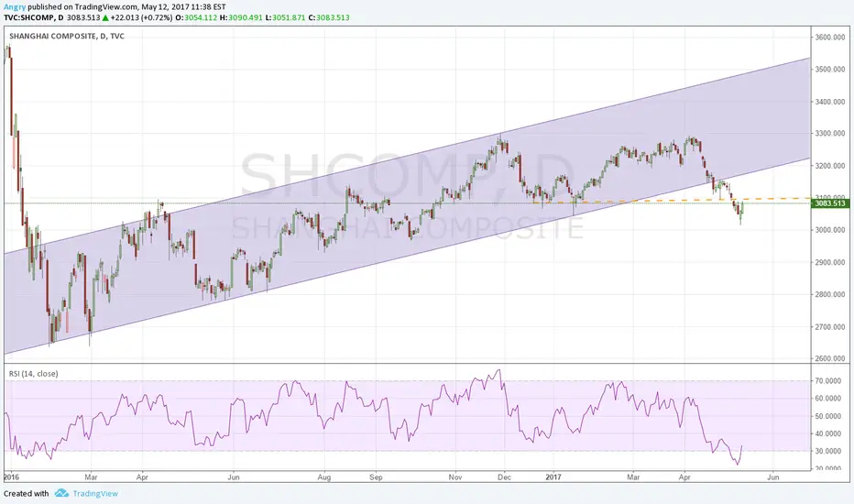The width and height of the screenshot is (854, 504).
Task: Click the 3300.000 price axis label
Action: (x=830, y=134)
